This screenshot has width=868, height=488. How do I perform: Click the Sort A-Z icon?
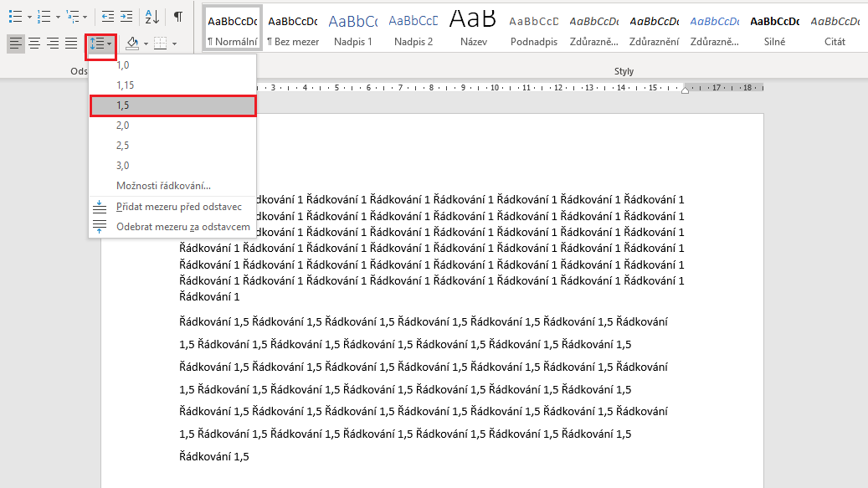pos(152,17)
